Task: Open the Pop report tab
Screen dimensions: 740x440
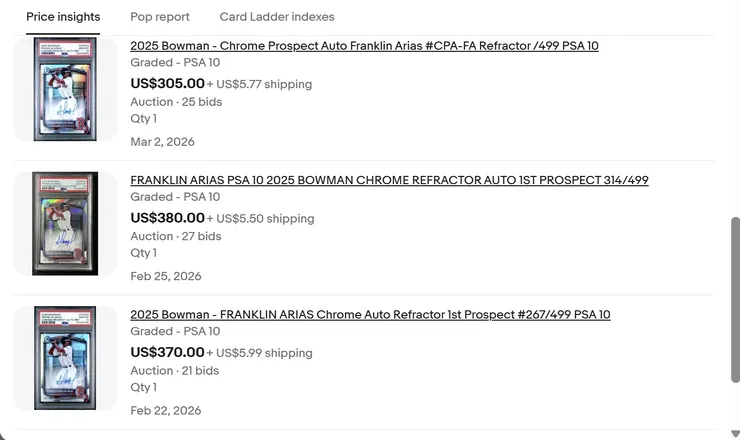Action: coord(160,17)
